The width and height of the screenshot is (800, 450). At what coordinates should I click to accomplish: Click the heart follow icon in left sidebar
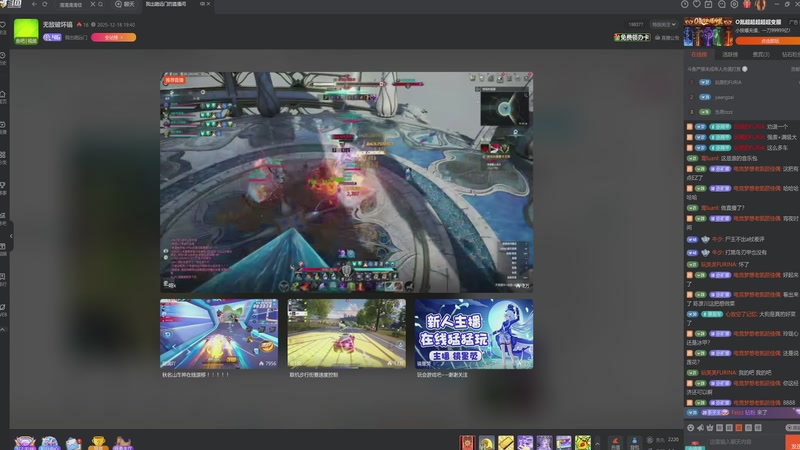click(x=3, y=24)
